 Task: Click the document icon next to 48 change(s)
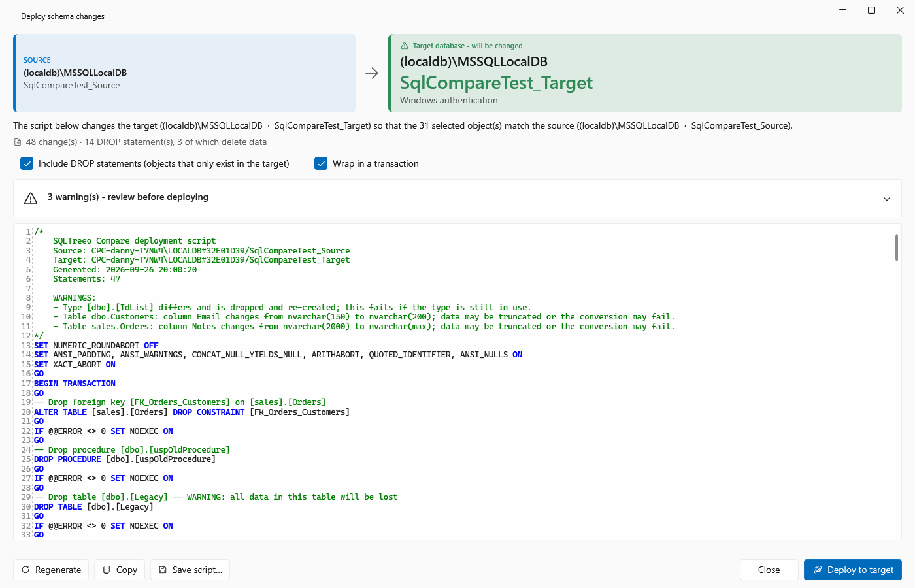coord(18,142)
